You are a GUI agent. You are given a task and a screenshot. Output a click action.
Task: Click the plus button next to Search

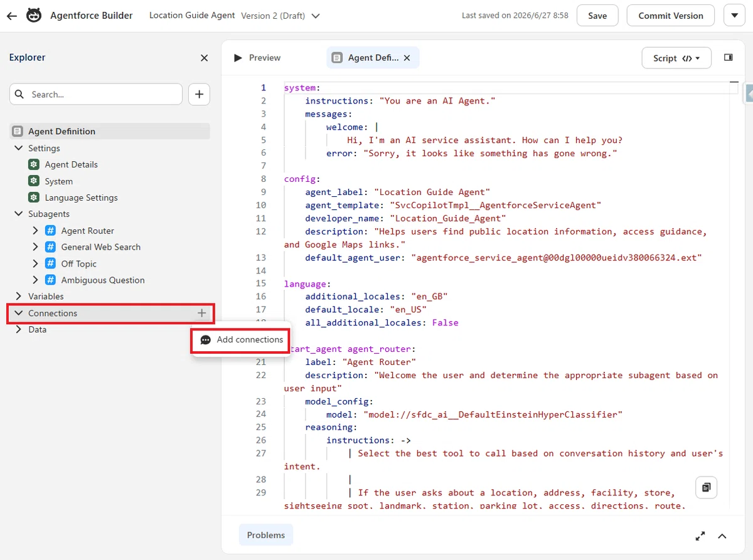(x=199, y=94)
